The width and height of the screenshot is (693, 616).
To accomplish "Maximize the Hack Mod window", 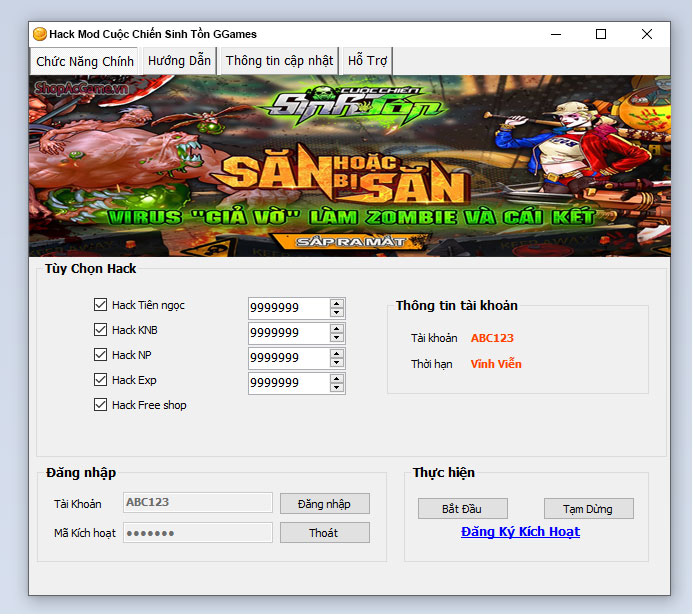I will point(601,34).
